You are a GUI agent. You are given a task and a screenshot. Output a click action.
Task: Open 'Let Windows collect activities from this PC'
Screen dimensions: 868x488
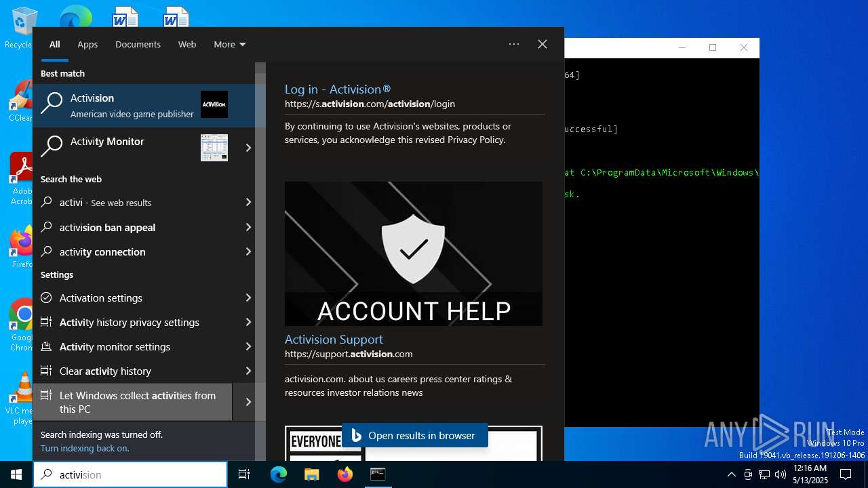click(132, 402)
